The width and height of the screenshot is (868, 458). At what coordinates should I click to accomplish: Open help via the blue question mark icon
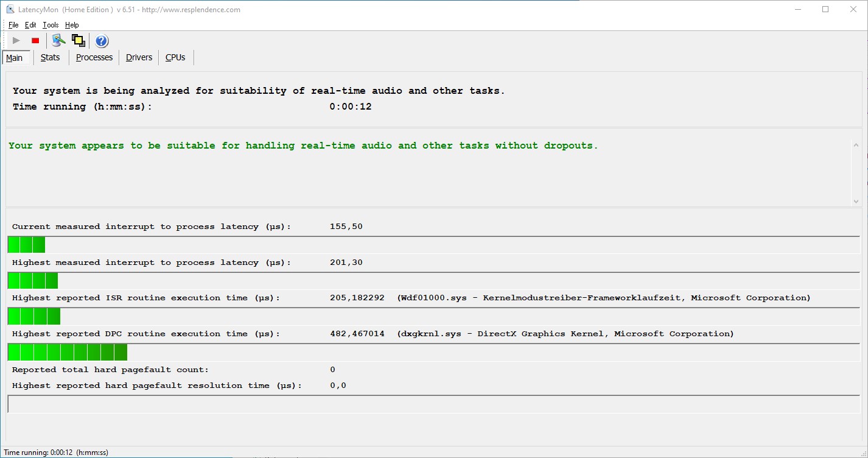pos(102,41)
